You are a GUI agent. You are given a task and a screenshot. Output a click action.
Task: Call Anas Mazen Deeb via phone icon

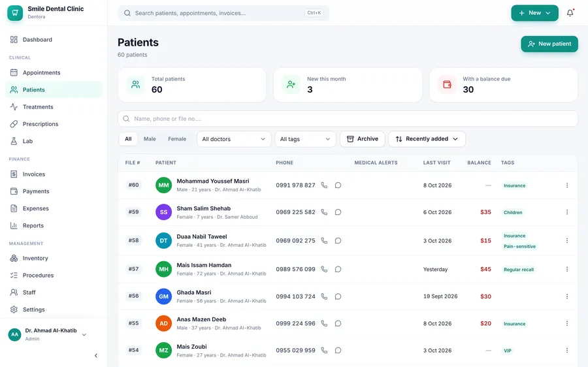tap(324, 323)
